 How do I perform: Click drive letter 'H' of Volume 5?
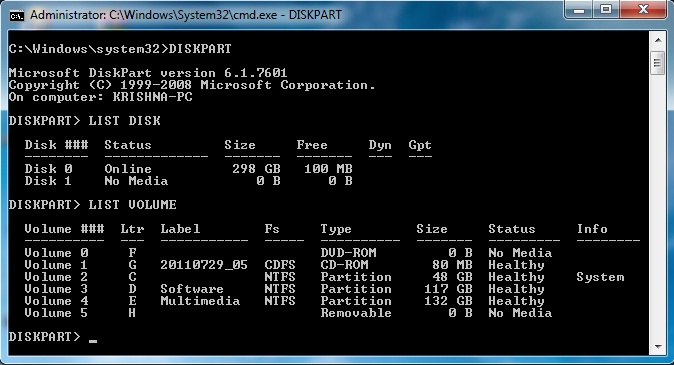point(132,313)
